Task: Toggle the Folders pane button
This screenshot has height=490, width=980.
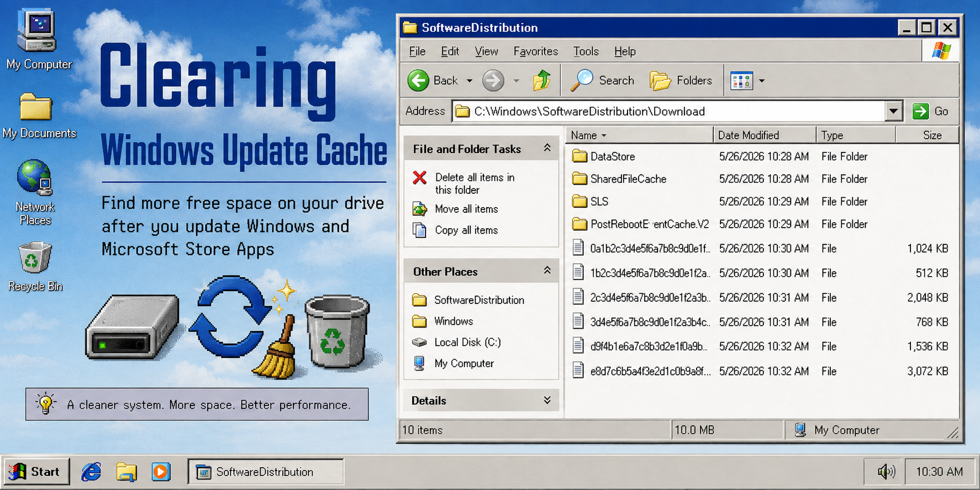Action: coord(681,81)
